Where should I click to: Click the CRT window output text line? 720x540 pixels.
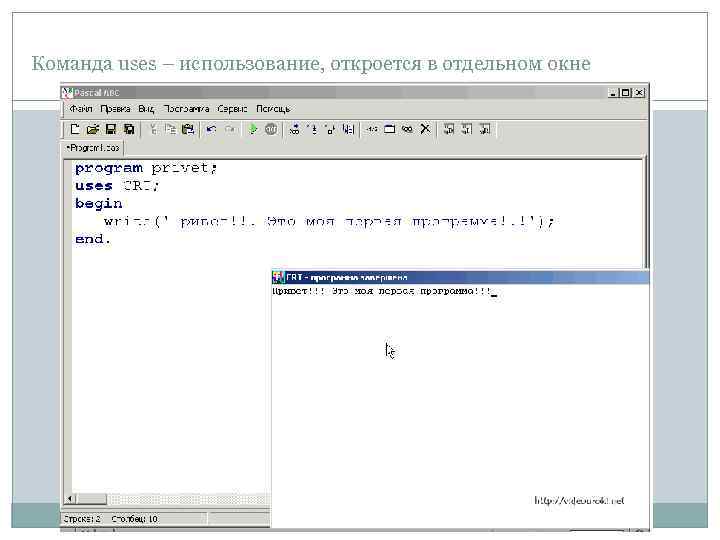coord(382,291)
